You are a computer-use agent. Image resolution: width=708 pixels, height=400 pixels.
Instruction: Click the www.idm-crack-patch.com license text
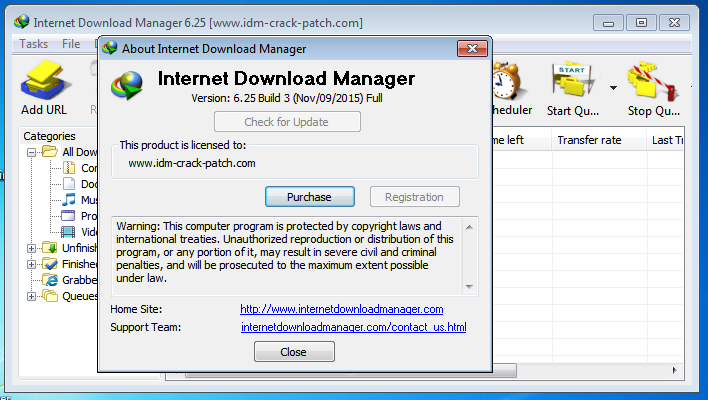pyautogui.click(x=191, y=163)
